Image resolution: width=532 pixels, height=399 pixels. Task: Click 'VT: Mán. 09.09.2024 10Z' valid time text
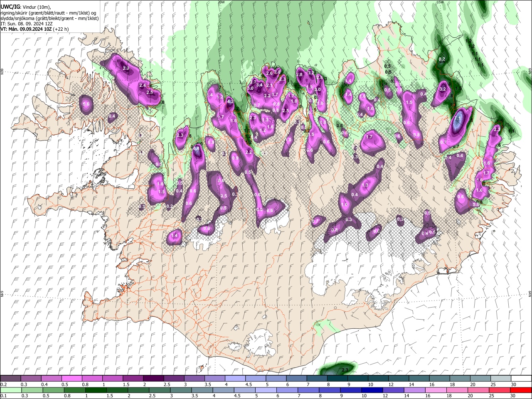[x=26, y=29]
